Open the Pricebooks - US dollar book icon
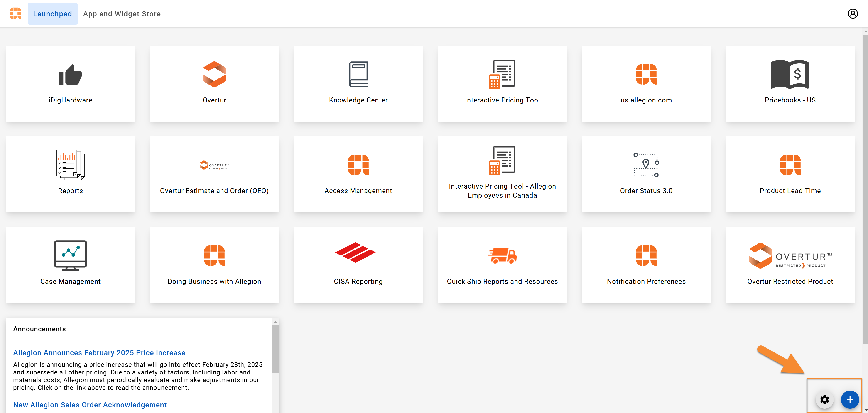This screenshot has height=413, width=868. [790, 74]
